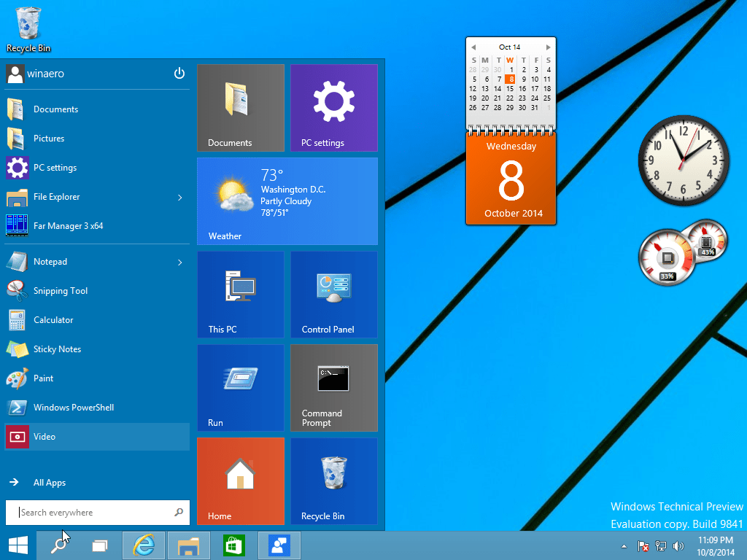This screenshot has height=560, width=747.
Task: Expand the Notepad jump list arrow
Action: [180, 262]
